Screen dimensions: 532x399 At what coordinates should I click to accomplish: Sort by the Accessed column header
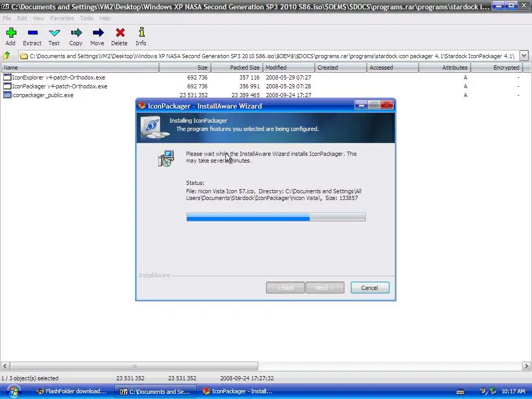(393, 68)
